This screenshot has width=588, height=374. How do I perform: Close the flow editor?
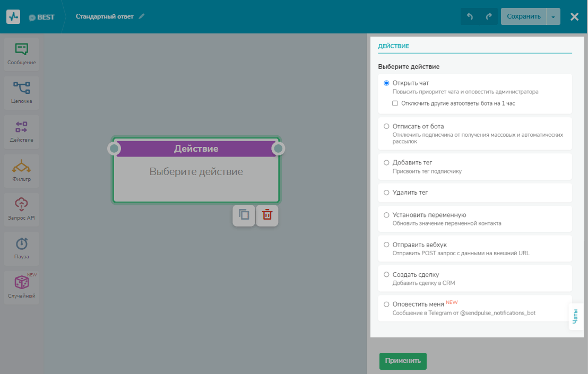(574, 16)
